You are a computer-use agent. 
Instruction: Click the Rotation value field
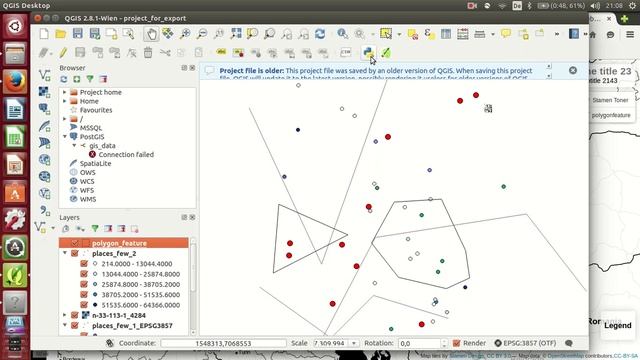click(419, 343)
